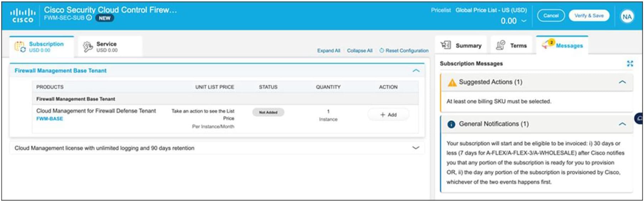
Task: Click the 'Per Instance/Month' text
Action: pyautogui.click(x=213, y=126)
